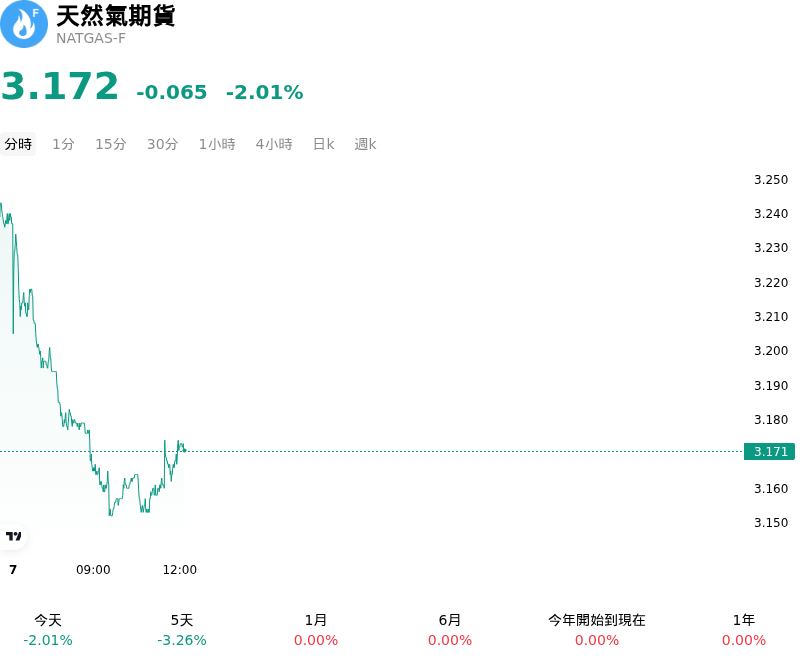The image size is (800, 660).
Task: Choose the 30分 interval tab
Action: click(163, 144)
